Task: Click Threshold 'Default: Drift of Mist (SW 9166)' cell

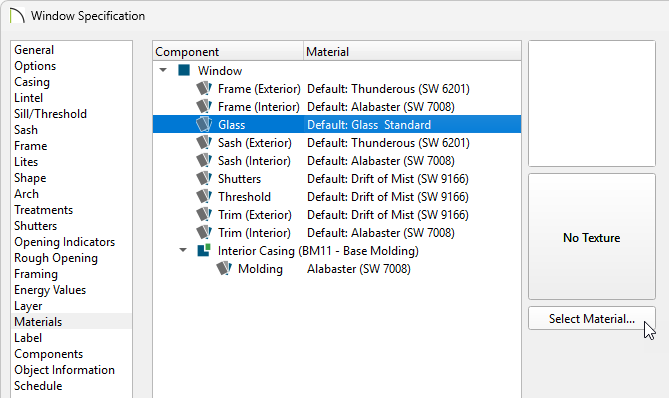Action: pyautogui.click(x=387, y=197)
